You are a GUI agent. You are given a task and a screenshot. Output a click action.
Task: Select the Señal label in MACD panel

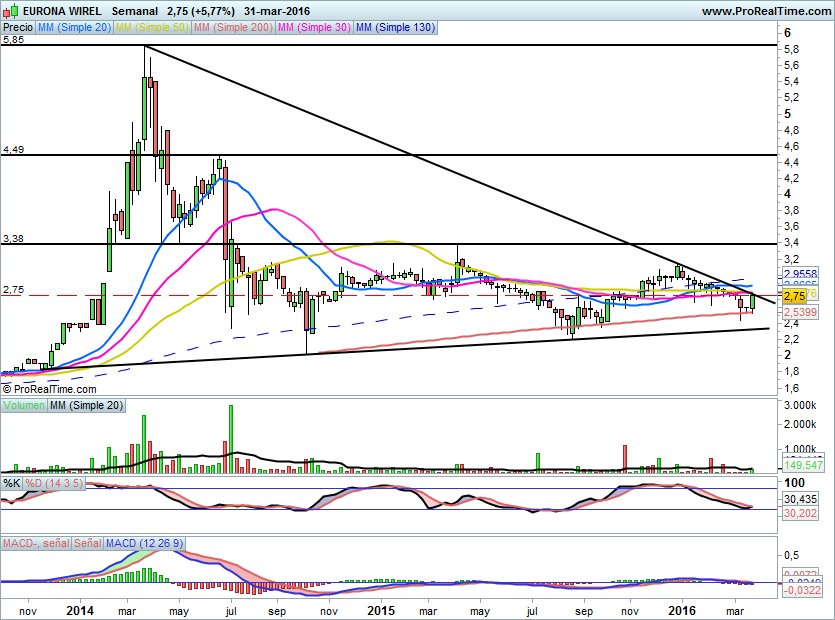click(x=87, y=543)
